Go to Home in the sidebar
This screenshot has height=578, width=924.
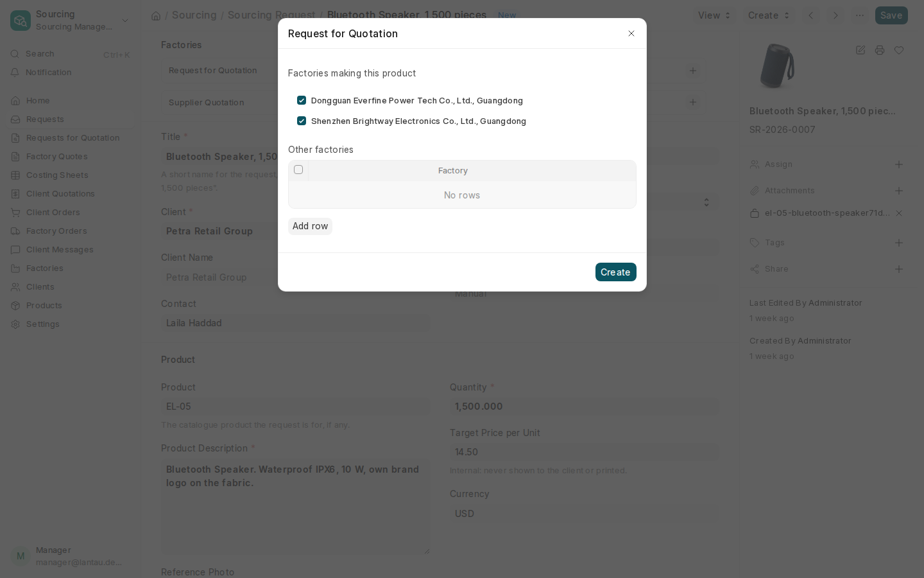coord(70,101)
